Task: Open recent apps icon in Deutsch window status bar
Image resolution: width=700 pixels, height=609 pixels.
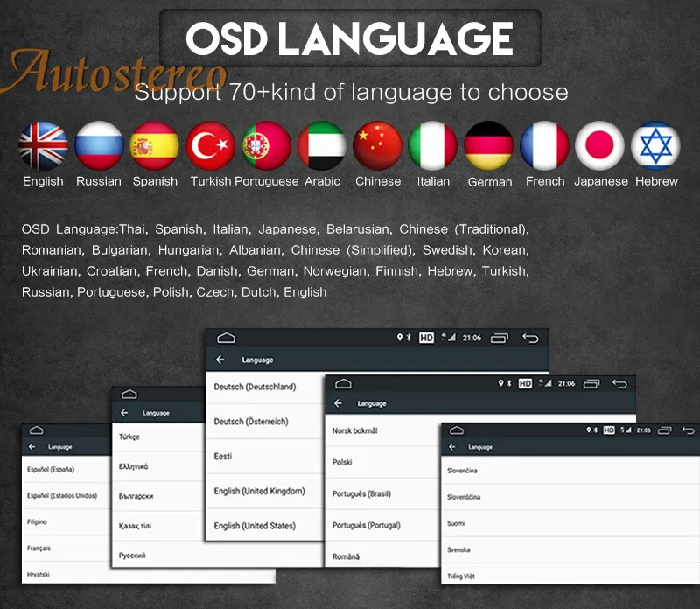Action: pos(500,339)
